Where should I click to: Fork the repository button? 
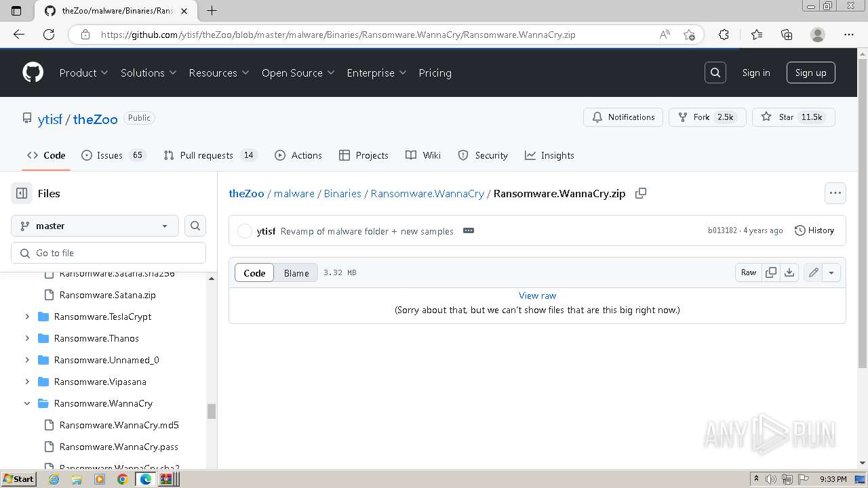pyautogui.click(x=707, y=117)
